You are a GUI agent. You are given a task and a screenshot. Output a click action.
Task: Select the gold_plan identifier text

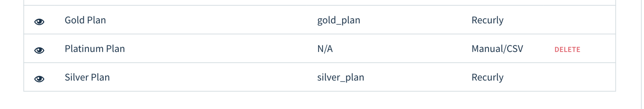(x=339, y=21)
